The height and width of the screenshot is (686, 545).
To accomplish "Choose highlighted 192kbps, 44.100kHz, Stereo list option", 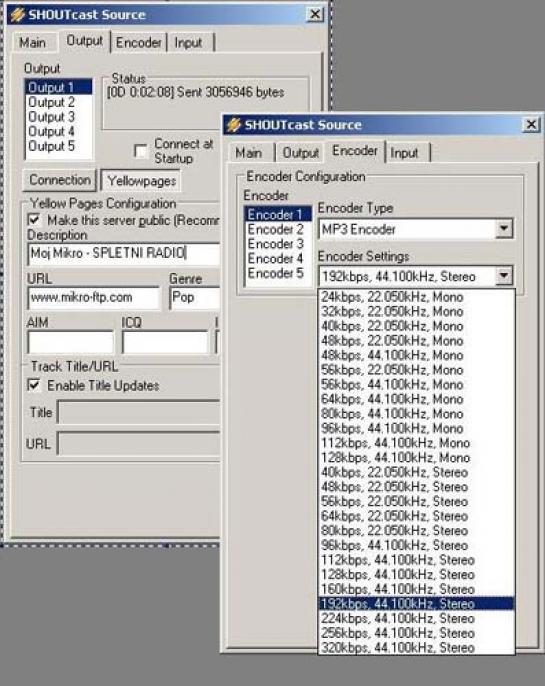I will pyautogui.click(x=416, y=604).
